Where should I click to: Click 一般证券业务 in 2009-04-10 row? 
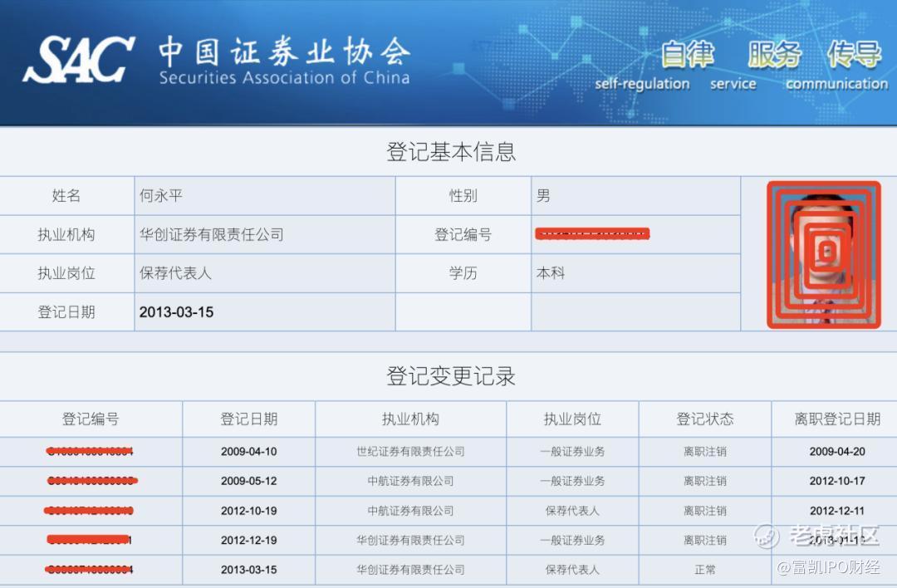coord(572,452)
